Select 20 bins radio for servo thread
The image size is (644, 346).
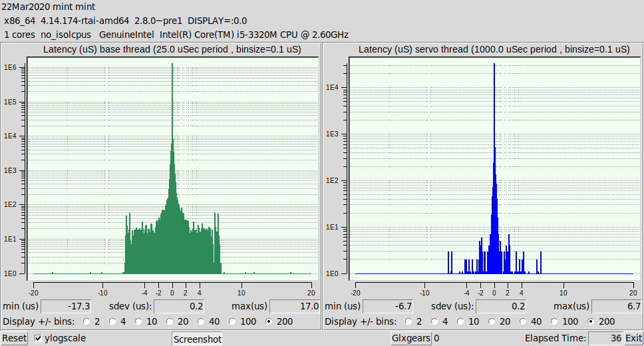[492, 321]
